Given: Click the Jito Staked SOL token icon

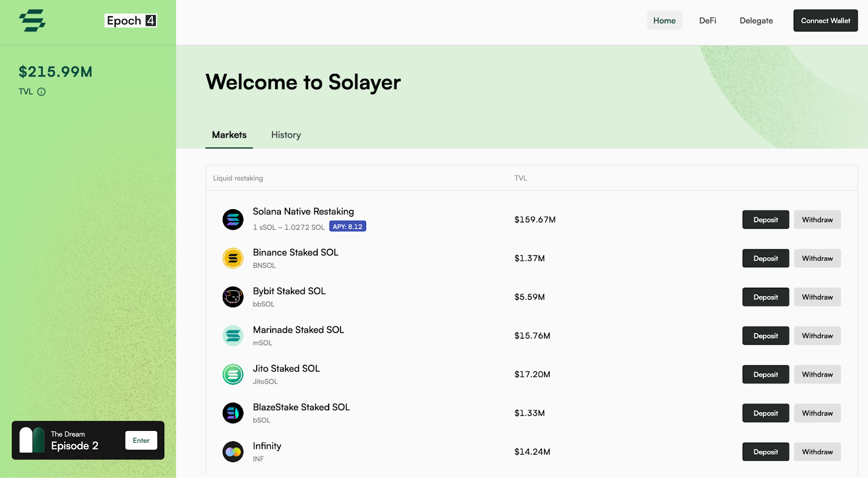Looking at the screenshot, I should (x=233, y=374).
